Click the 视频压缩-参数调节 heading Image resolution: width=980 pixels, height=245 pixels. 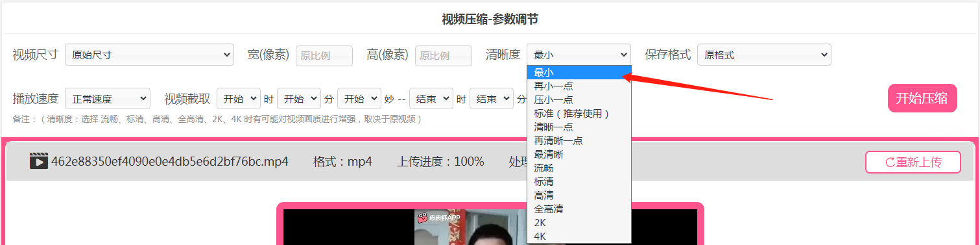(x=490, y=19)
